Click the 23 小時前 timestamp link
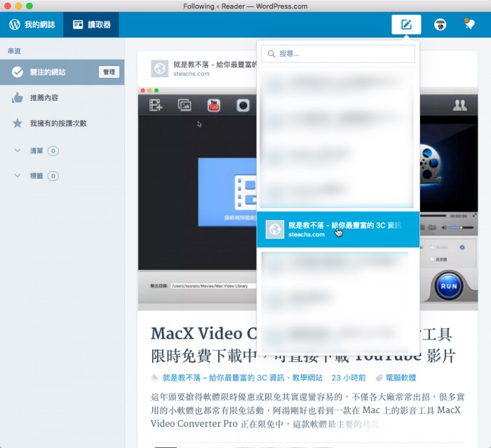 click(348, 378)
